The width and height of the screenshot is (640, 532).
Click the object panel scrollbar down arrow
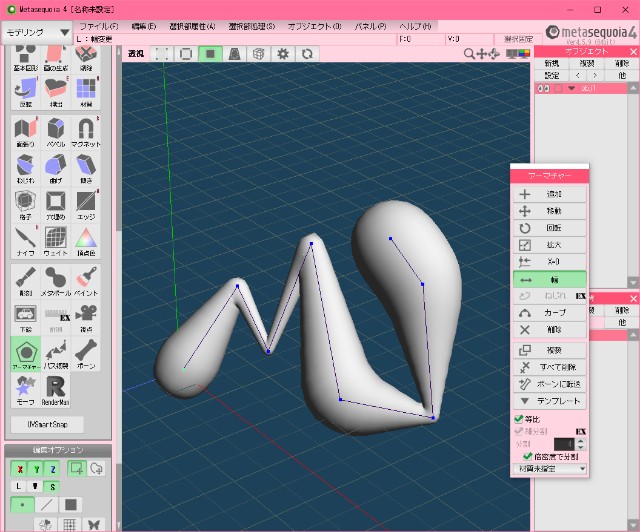click(633, 282)
